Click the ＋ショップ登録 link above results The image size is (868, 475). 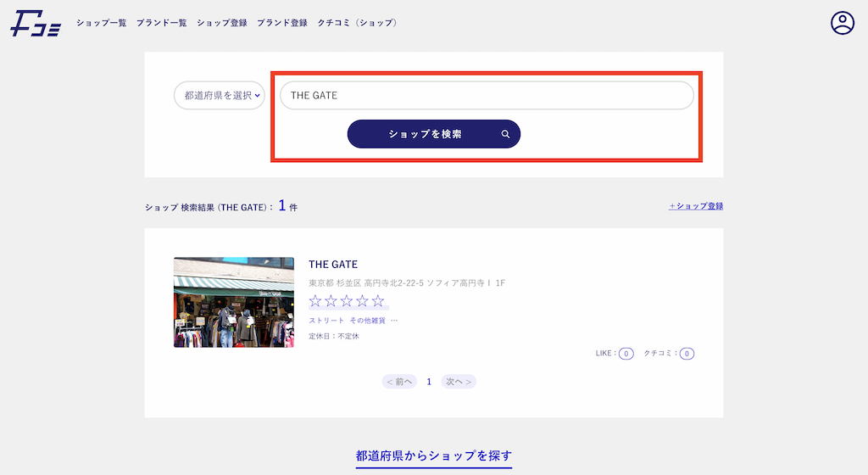[x=695, y=206]
